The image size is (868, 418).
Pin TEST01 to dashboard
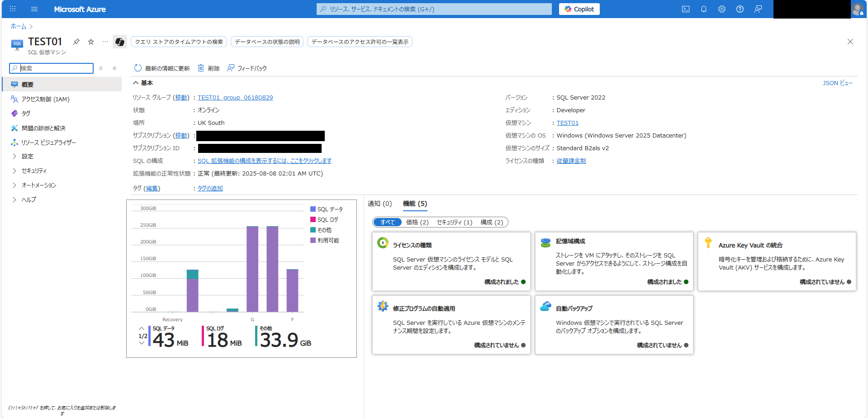pos(76,42)
